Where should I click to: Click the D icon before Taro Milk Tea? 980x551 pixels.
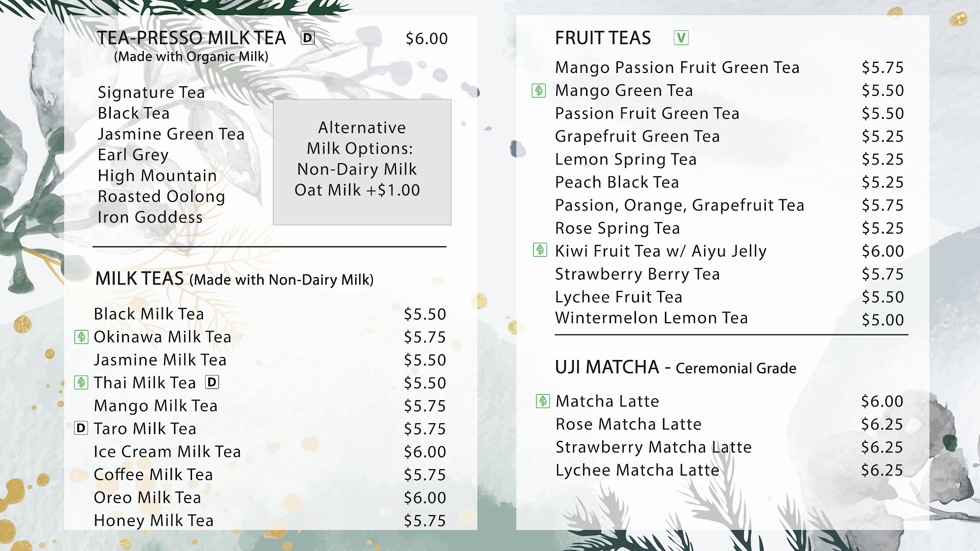point(81,429)
